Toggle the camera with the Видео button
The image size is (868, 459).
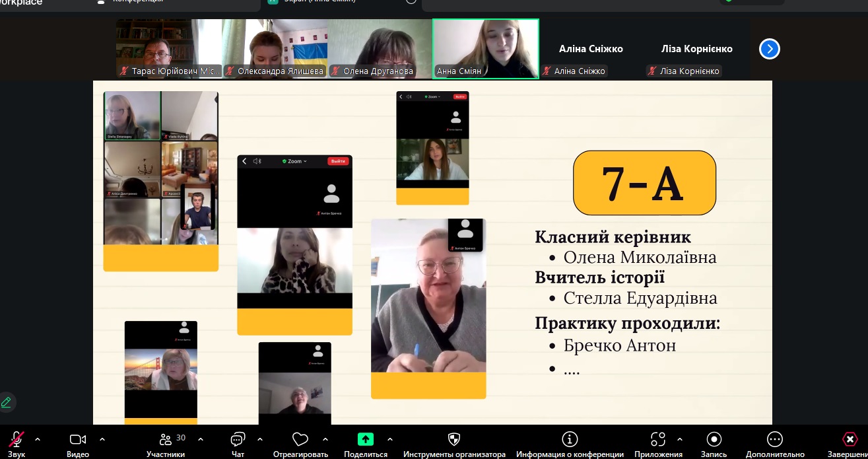pos(78,441)
